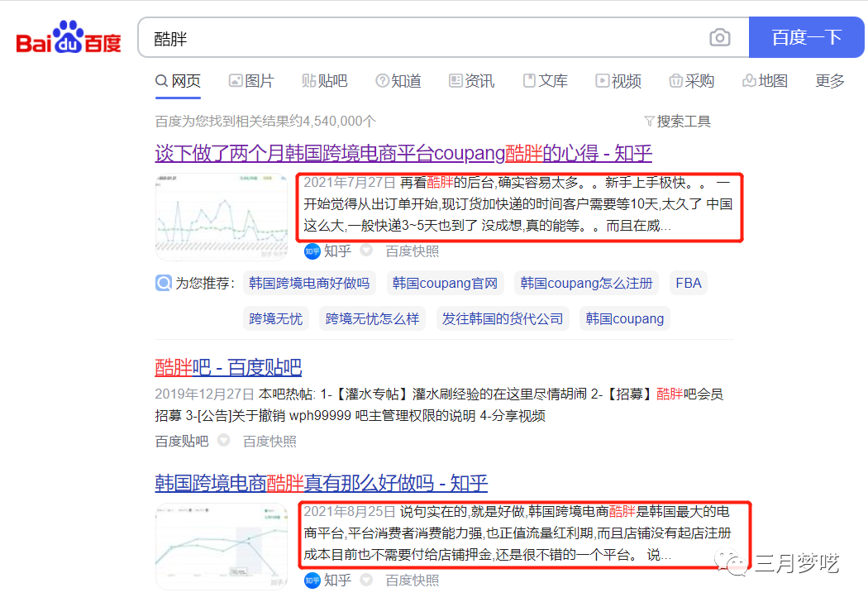Image resolution: width=868 pixels, height=602 pixels.
Task: Switch to the 采购 tab
Action: tap(691, 81)
